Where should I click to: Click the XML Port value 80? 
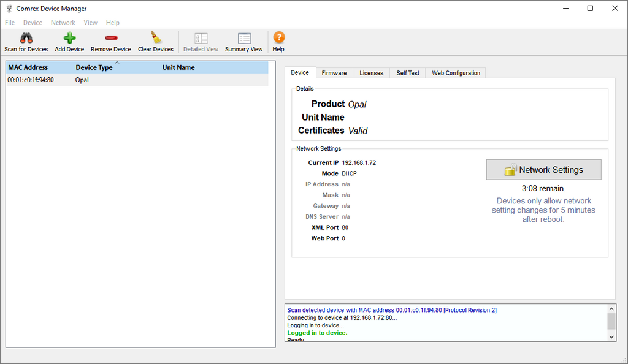pos(345,227)
